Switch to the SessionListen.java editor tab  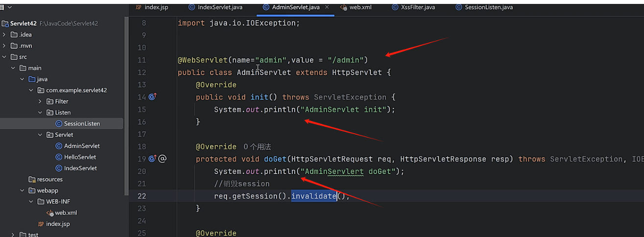(484, 7)
